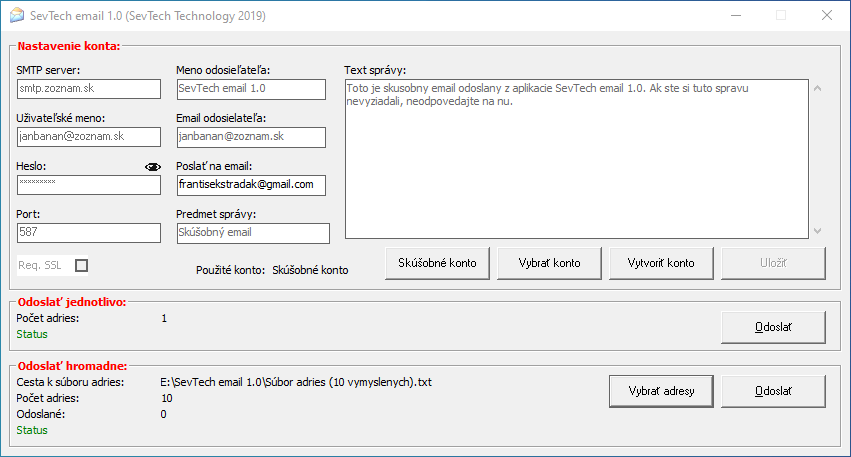Choose address file with Vybrať adresy

coord(661,391)
